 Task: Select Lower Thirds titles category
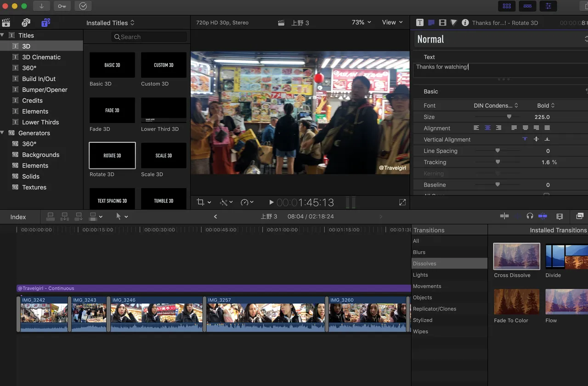pyautogui.click(x=40, y=122)
